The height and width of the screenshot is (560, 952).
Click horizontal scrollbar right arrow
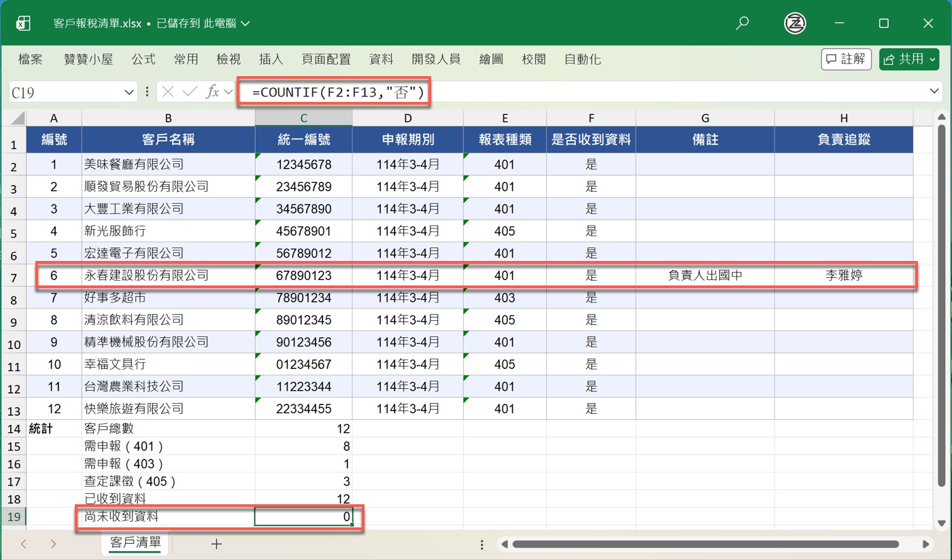(x=926, y=544)
